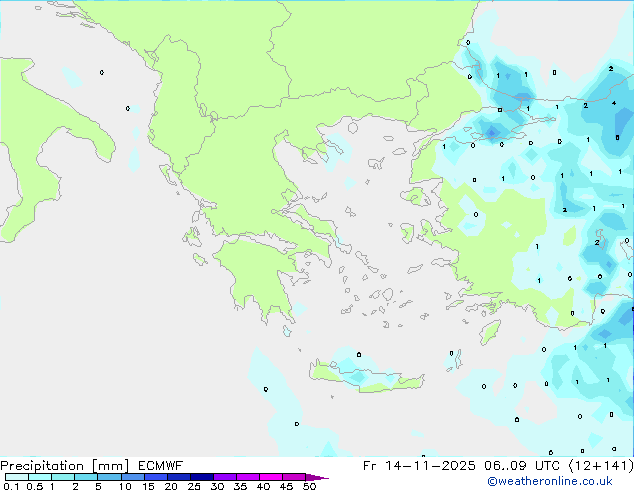Click the 40–45 mm magenta legend swatch

[271, 477]
